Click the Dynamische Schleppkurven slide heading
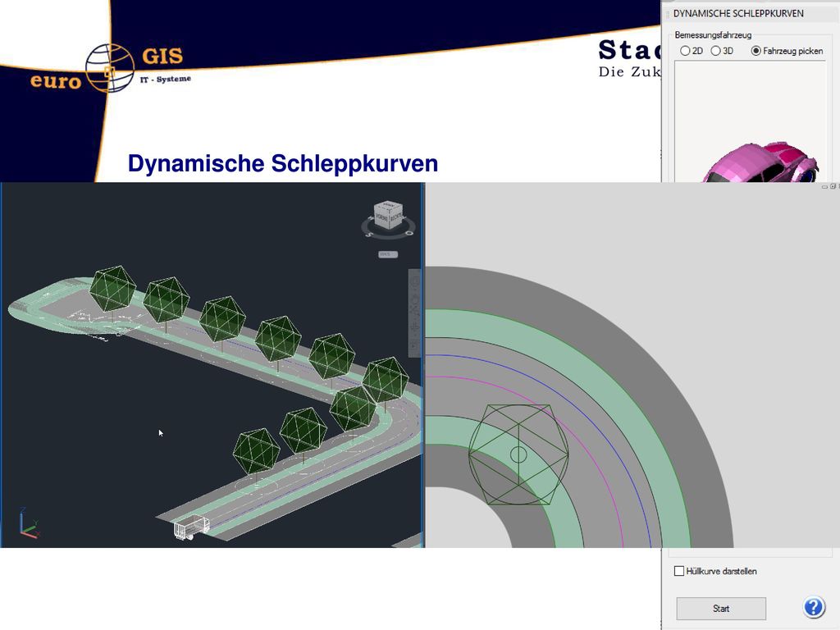 pyautogui.click(x=283, y=163)
